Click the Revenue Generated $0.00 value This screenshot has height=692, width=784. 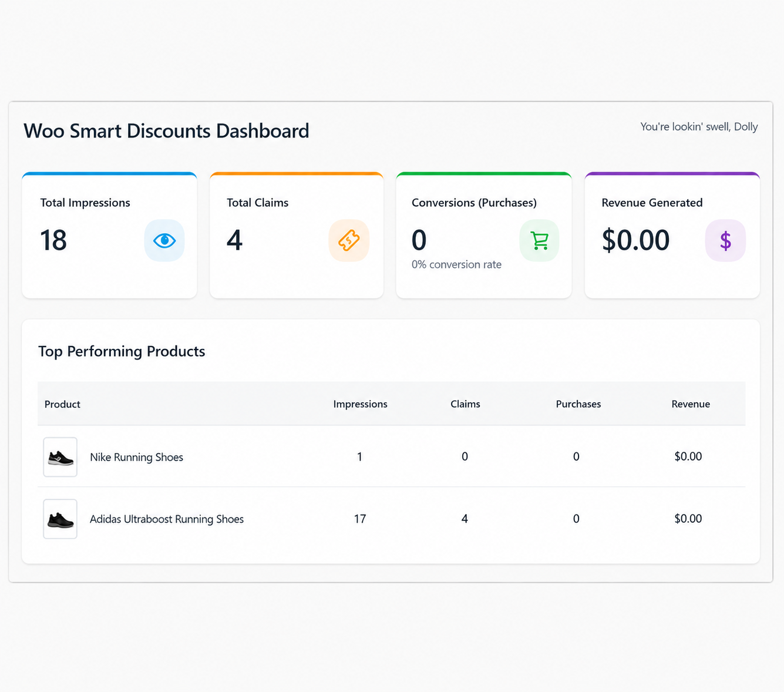pyautogui.click(x=635, y=240)
